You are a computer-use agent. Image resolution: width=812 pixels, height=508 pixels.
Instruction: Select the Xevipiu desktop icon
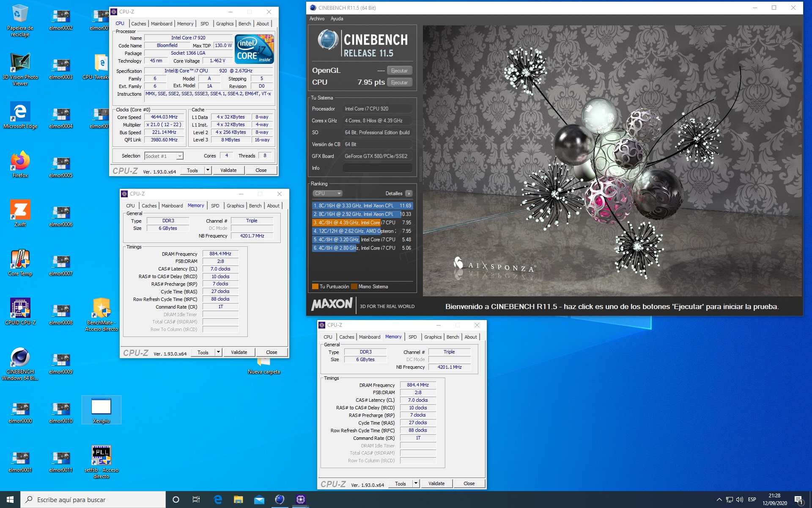pos(101,410)
